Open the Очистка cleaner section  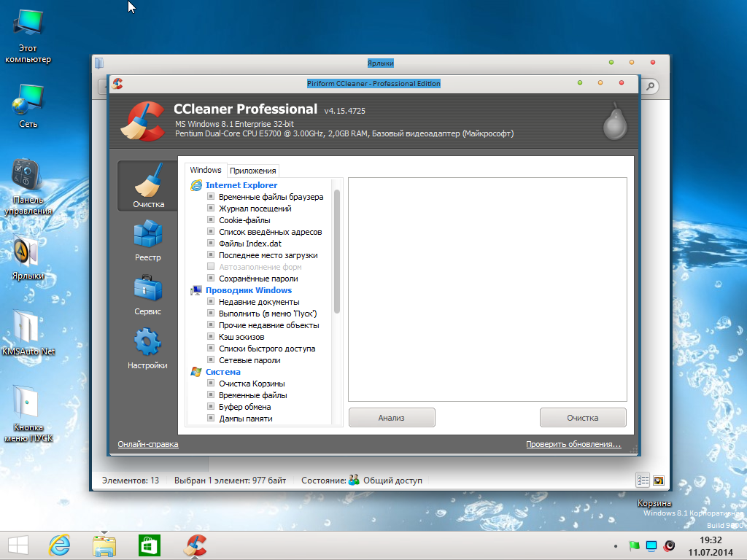click(x=148, y=186)
